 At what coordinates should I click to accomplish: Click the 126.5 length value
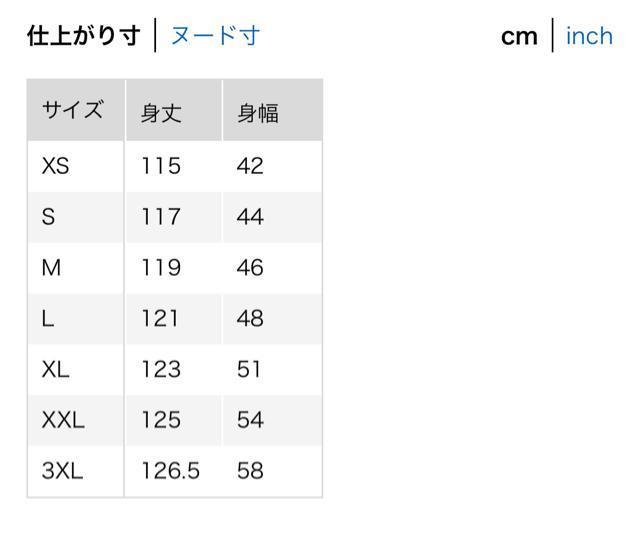click(x=170, y=471)
